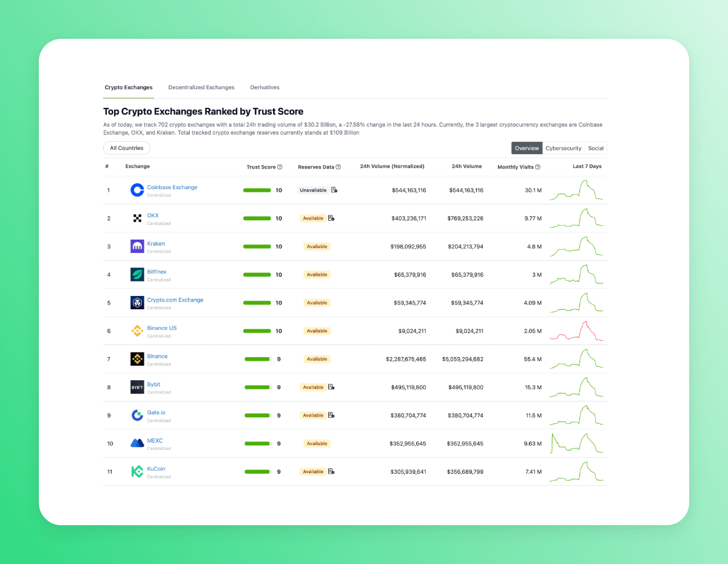Click Coinbase's reserves report icon
The image size is (728, 564).
pos(334,190)
